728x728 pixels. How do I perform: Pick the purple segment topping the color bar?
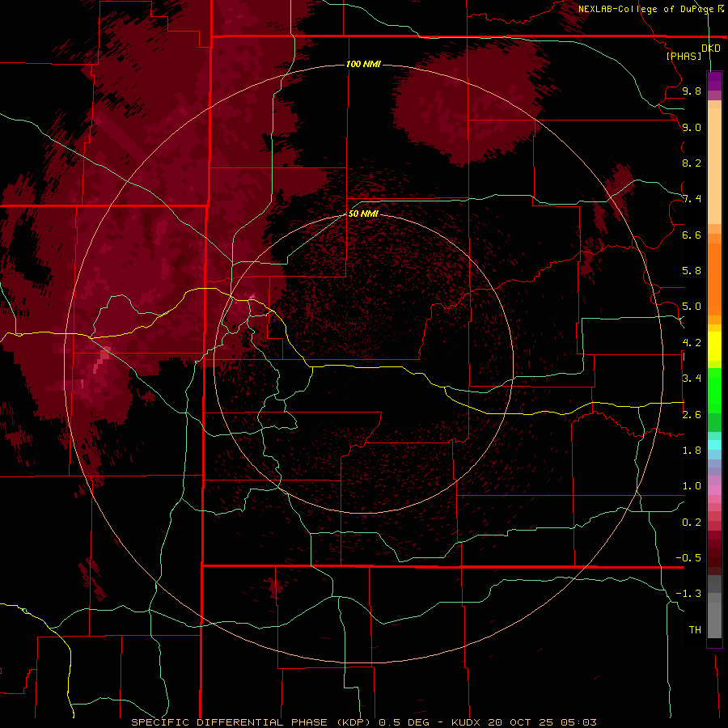[714, 81]
